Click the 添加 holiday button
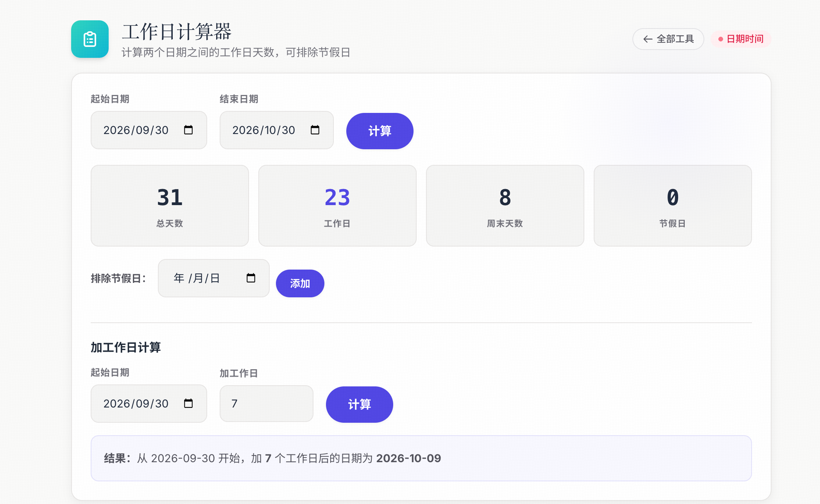Image resolution: width=820 pixels, height=504 pixels. [300, 283]
